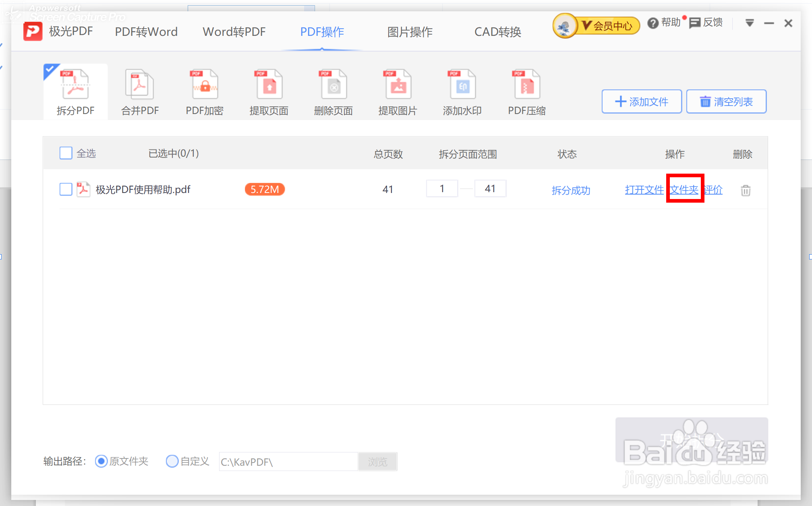Select the 添加水印 watermark tool
This screenshot has height=506, width=812.
pyautogui.click(x=462, y=92)
